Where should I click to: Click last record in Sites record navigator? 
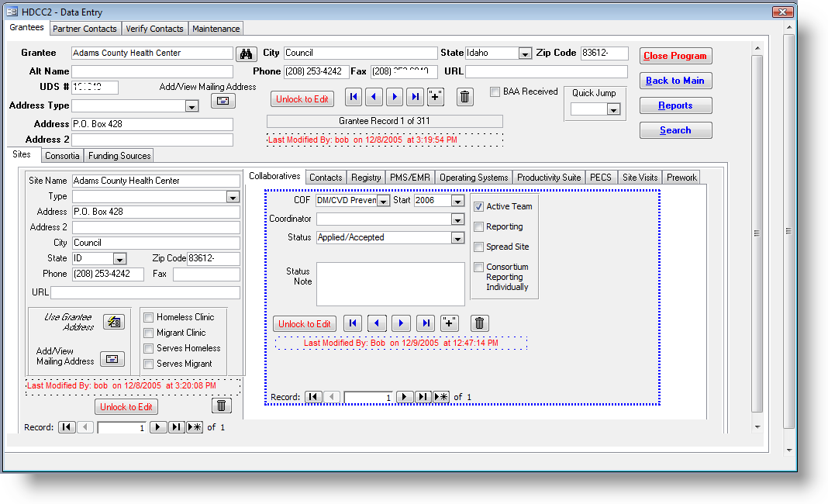[176, 427]
